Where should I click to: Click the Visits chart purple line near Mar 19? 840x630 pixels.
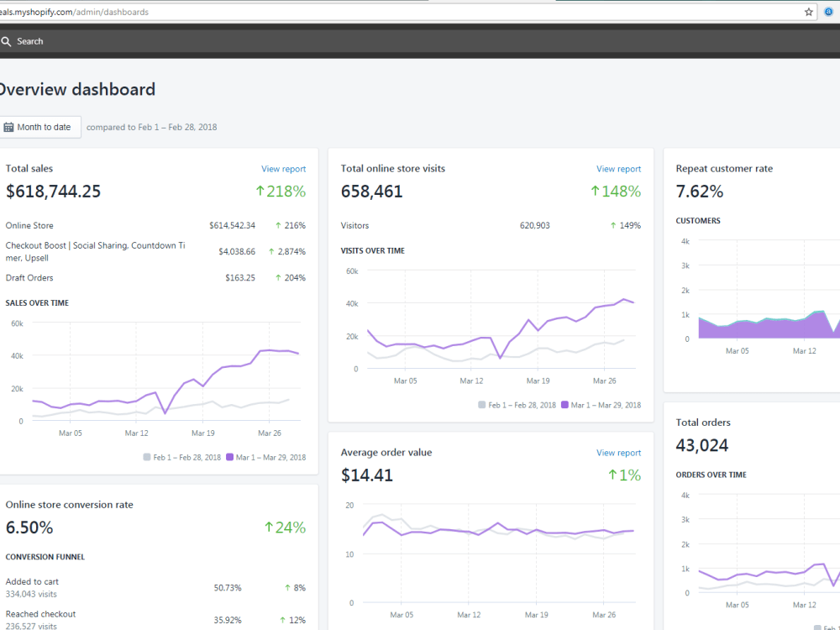[538, 330]
